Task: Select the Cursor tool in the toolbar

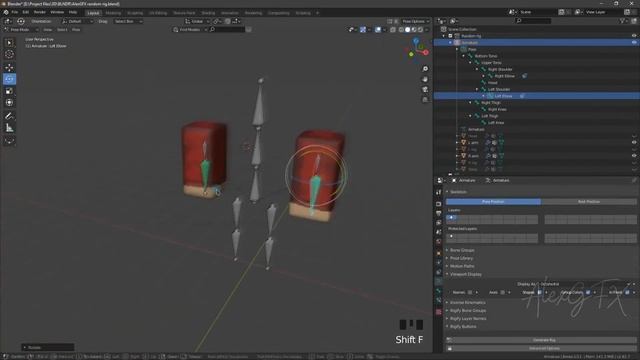Action: pyautogui.click(x=9, y=54)
